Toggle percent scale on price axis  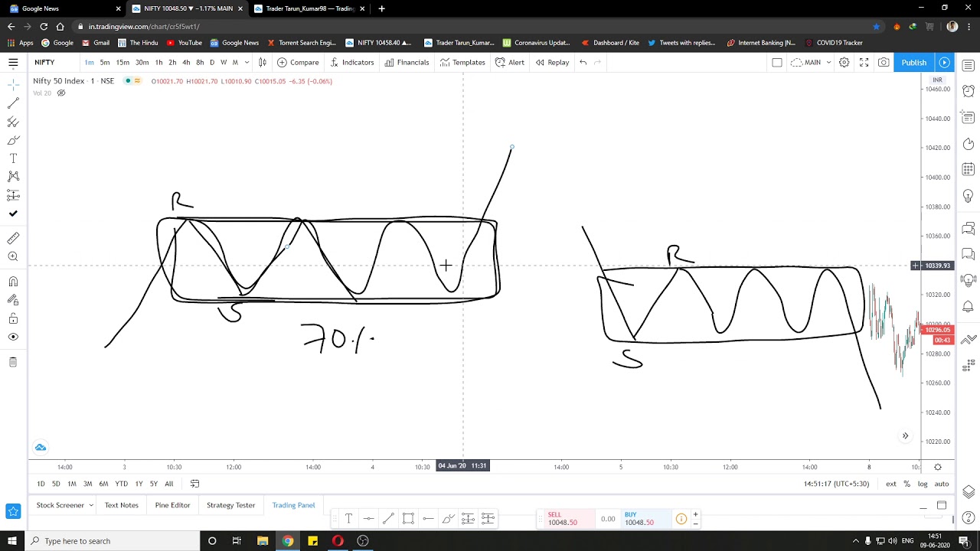[907, 484]
